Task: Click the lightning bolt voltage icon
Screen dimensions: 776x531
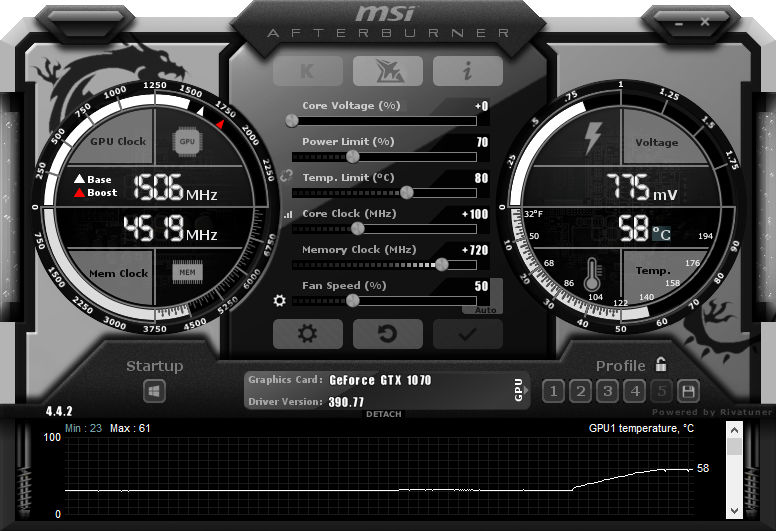Action: point(592,138)
